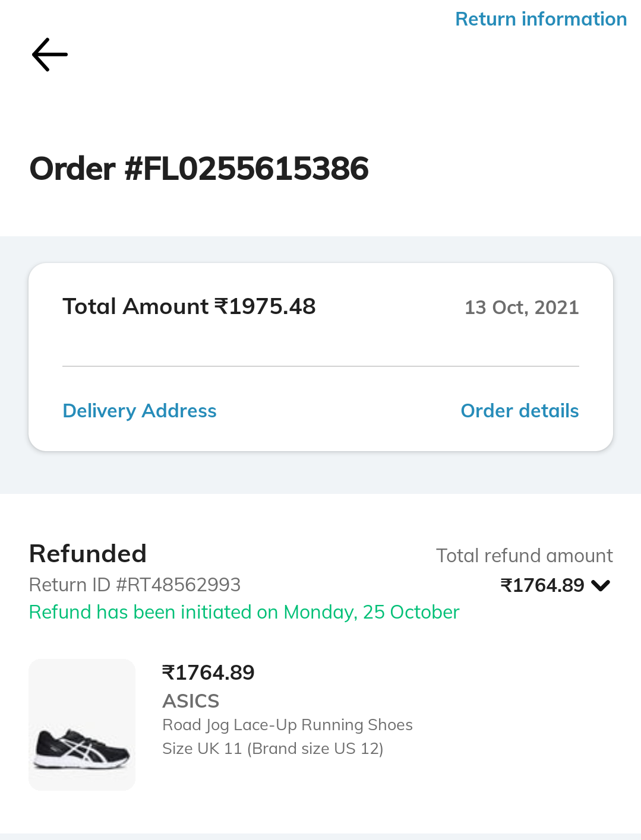Tap the back arrow icon
Viewport: 641px width, 840px height.
50,55
